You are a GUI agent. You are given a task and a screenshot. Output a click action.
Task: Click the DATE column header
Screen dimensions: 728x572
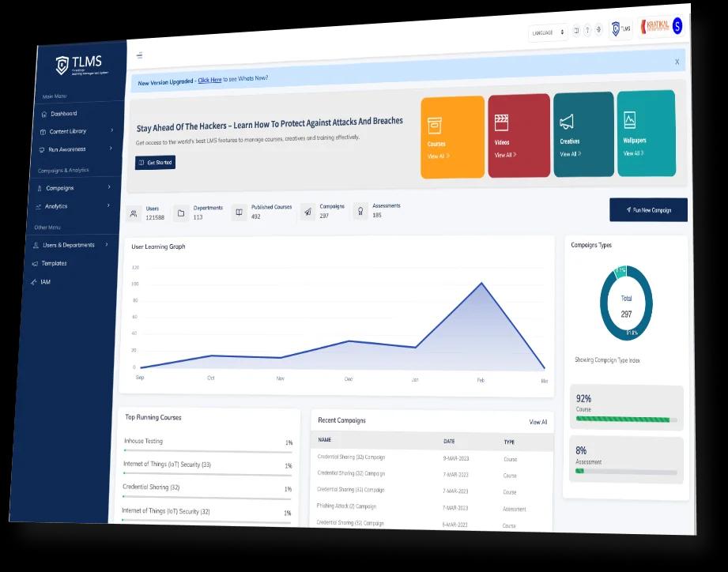[x=449, y=441]
